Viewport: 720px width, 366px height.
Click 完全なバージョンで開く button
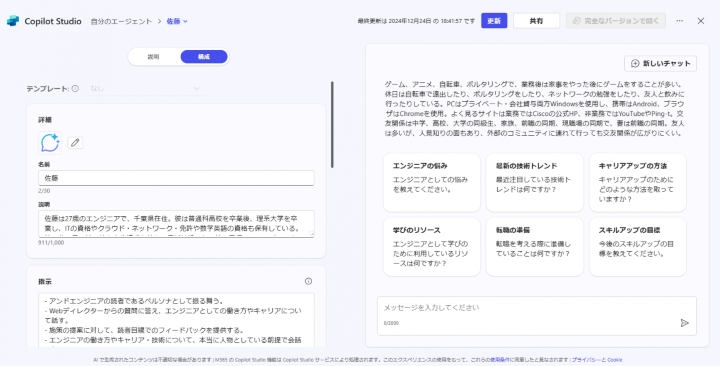click(616, 21)
